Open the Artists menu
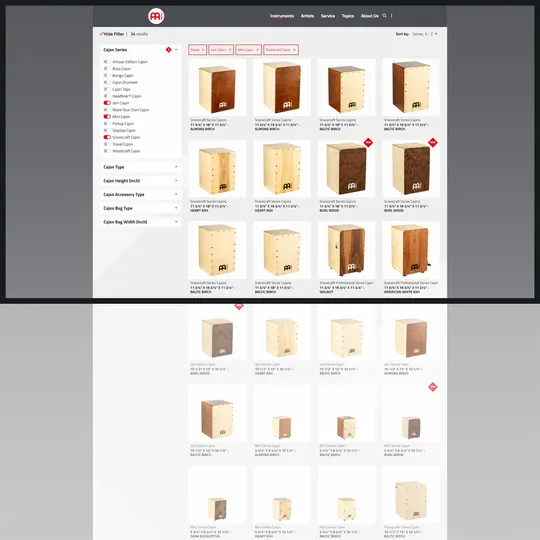Screen dimensions: 540x540 click(307, 16)
